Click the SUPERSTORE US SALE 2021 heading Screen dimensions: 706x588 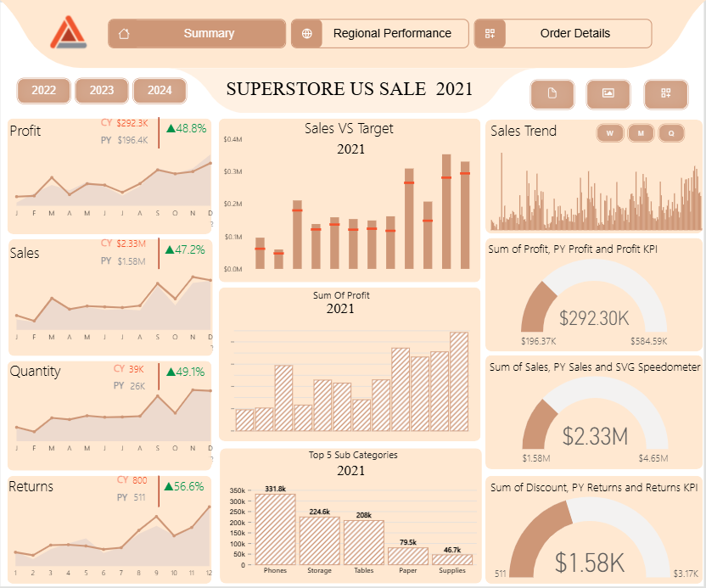[350, 89]
